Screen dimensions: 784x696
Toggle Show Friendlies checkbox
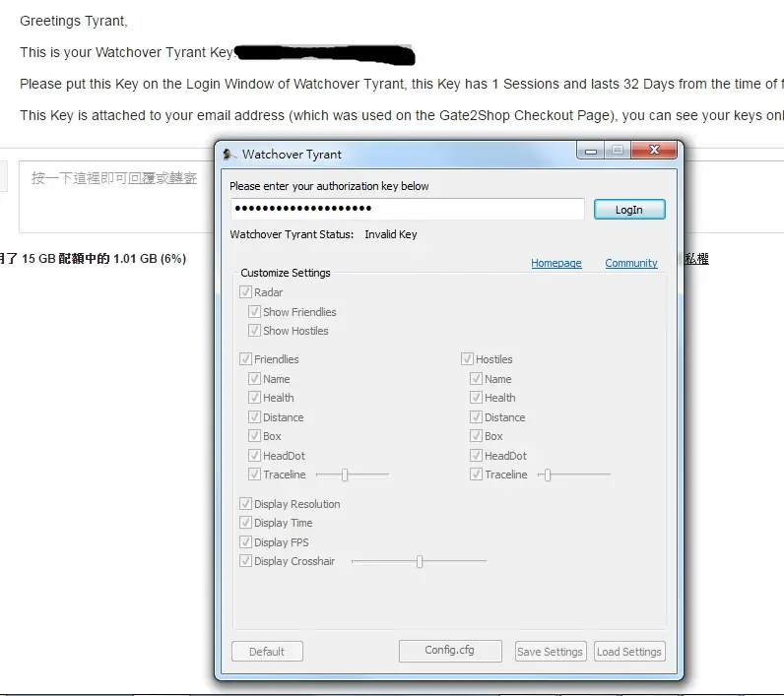255,312
